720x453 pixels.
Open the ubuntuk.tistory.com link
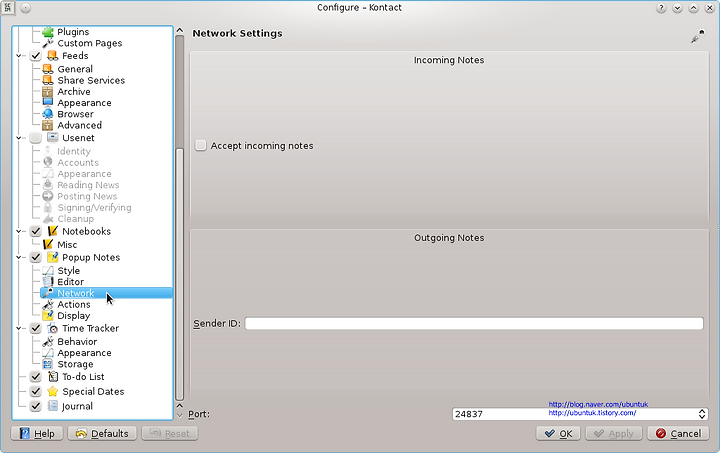coord(592,413)
